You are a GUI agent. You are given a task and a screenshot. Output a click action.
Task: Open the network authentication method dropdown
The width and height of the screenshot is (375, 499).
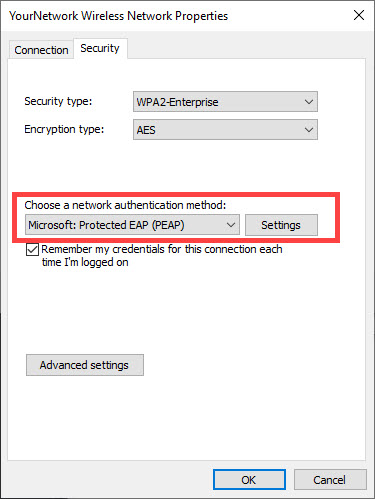132,225
